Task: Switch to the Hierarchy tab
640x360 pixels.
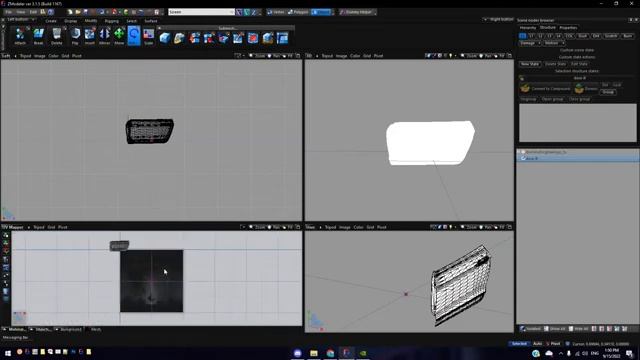Action: (x=528, y=28)
